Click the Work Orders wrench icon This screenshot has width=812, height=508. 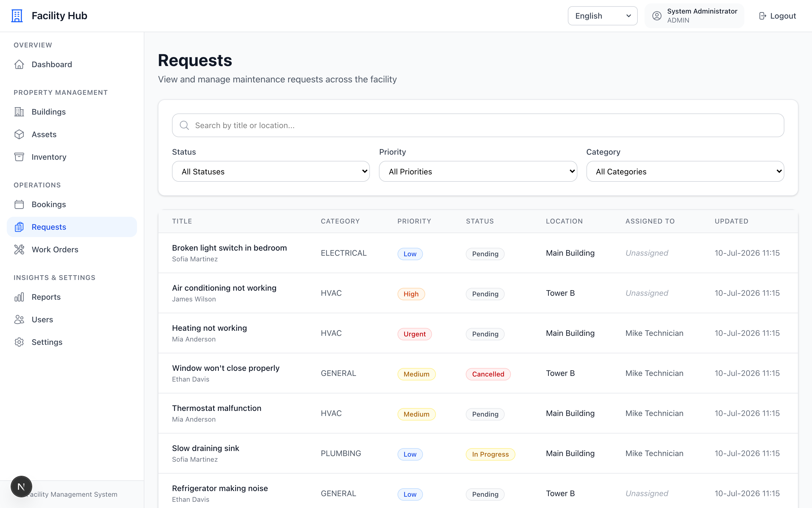[x=19, y=249]
